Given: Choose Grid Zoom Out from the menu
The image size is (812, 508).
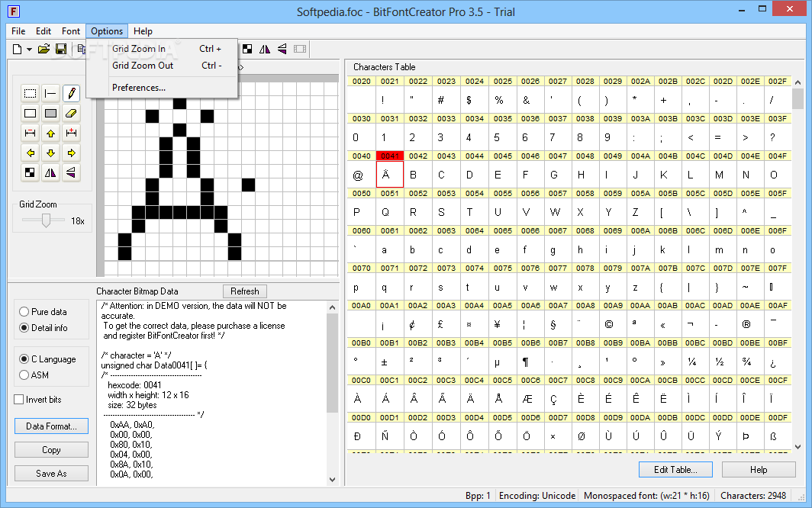Looking at the screenshot, I should click(x=162, y=66).
